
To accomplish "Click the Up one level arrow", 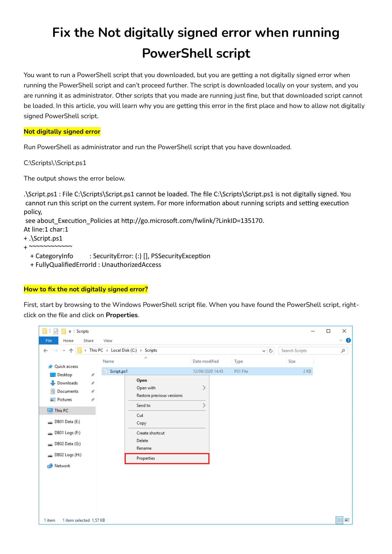I will point(71,351).
